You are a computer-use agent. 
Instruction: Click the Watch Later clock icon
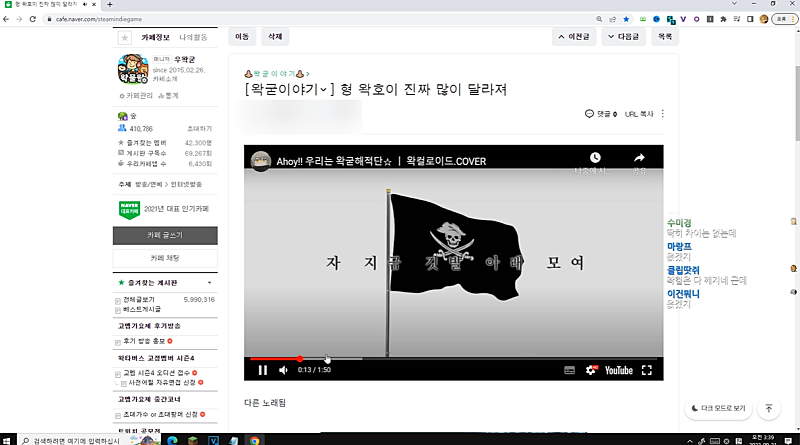595,157
